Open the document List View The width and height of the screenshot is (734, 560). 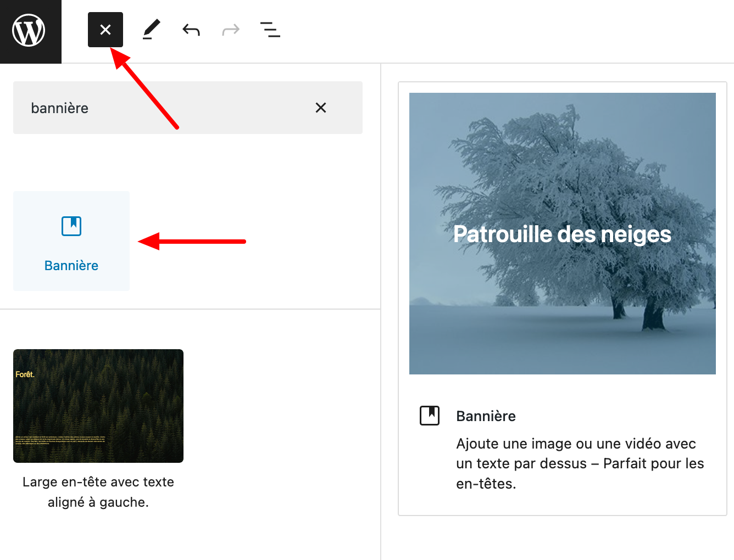coord(270,30)
